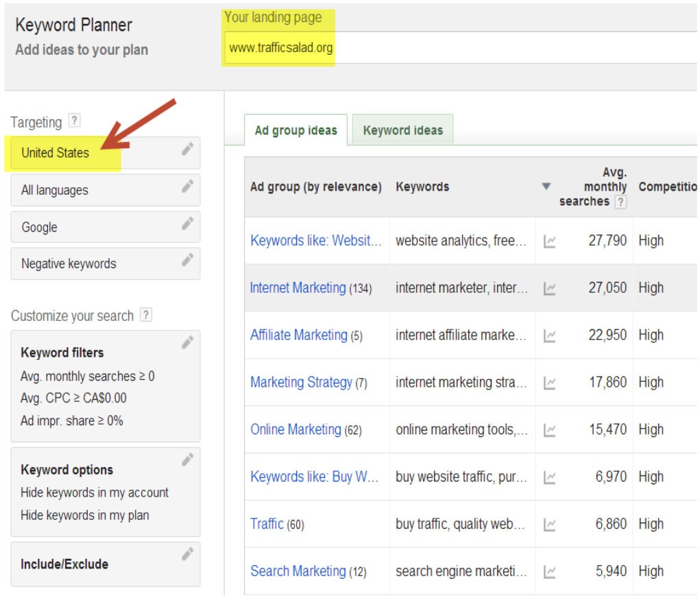Select the Ad group ideas tab
Screen dimensions: 700x596
(x=295, y=130)
